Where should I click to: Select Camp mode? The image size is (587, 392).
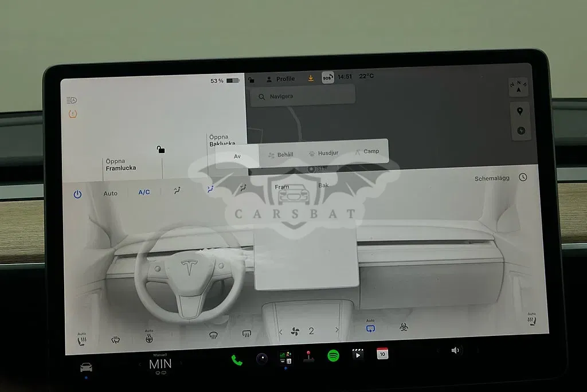367,151
